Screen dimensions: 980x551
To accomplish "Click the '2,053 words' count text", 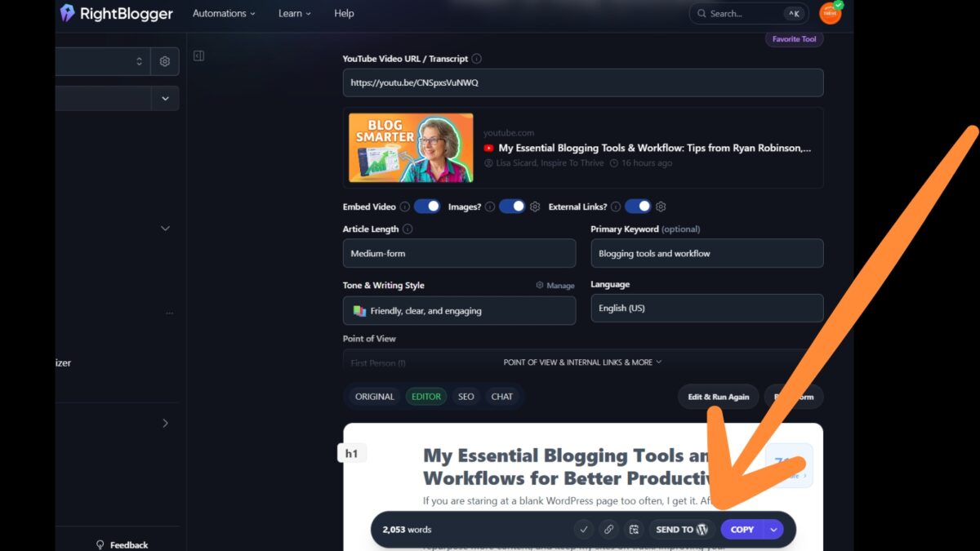I will click(x=407, y=529).
